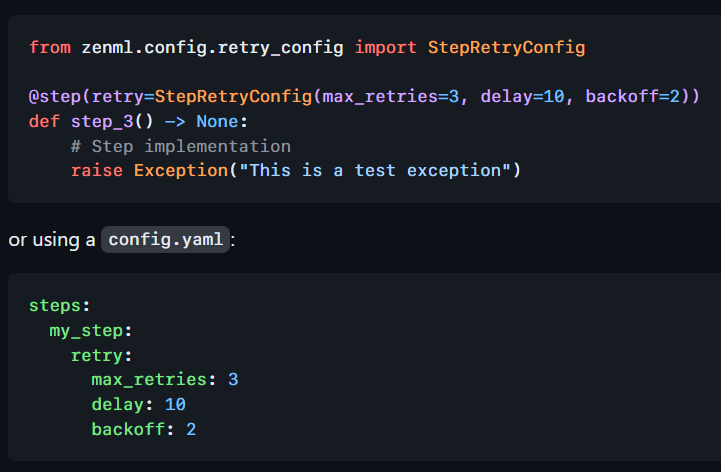Screen dimensions: 721x472
Task: Click the 'delay: 10' line in the YAML
Action: point(138,404)
